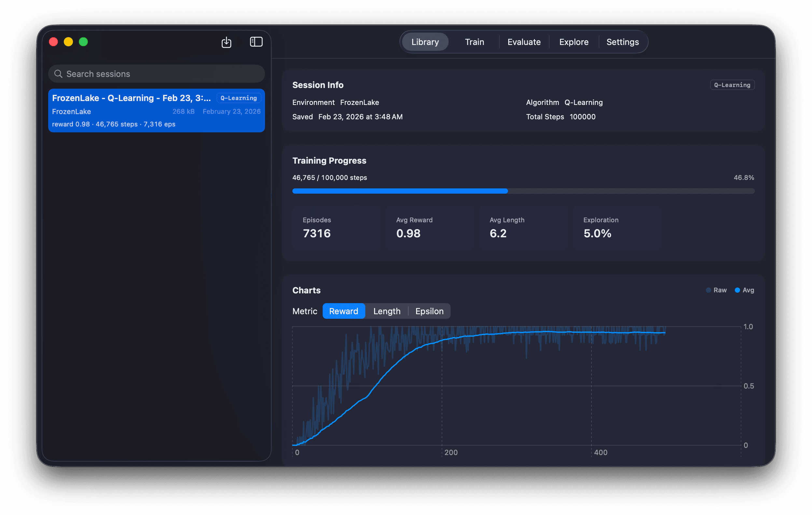The height and width of the screenshot is (515, 812).
Task: Select the Library tab
Action: [425, 42]
